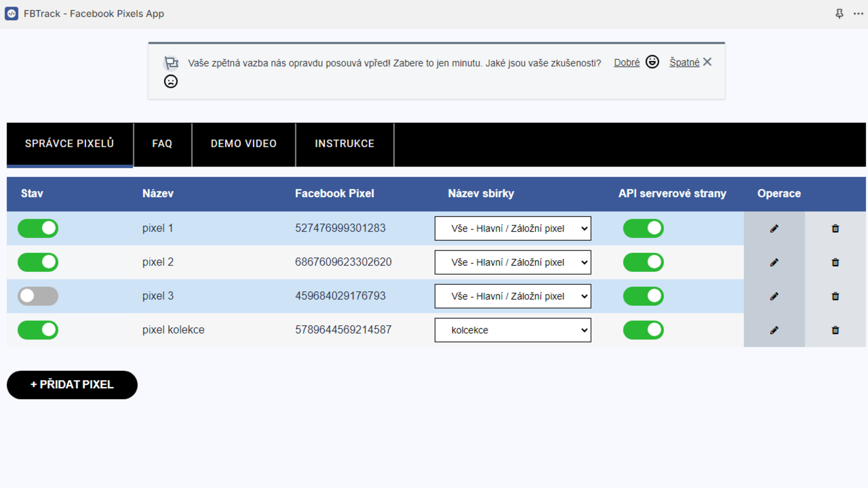Viewport: 868px width, 488px height.
Task: Click the Přidat Pixel button
Action: click(x=72, y=385)
